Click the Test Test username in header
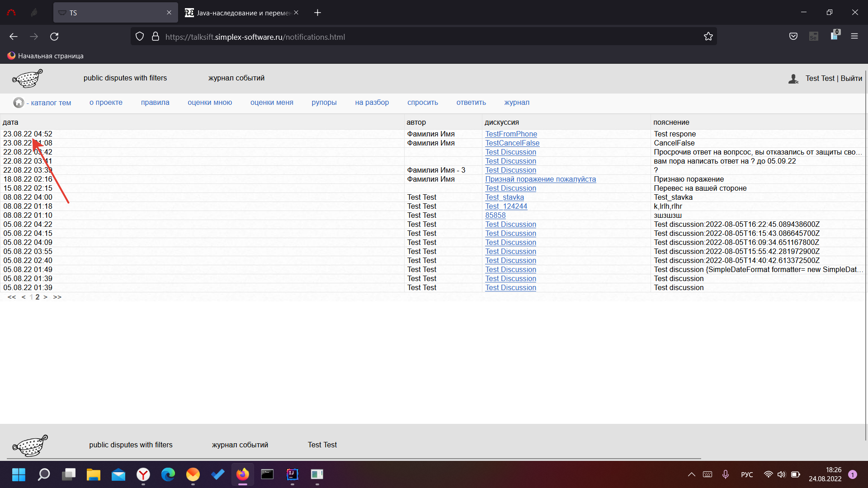868x488 pixels. pos(820,79)
